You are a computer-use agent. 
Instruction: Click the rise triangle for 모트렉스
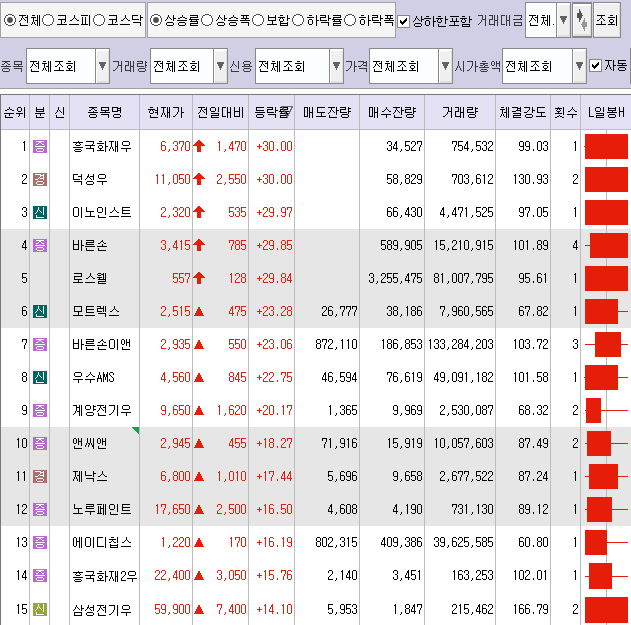(199, 311)
